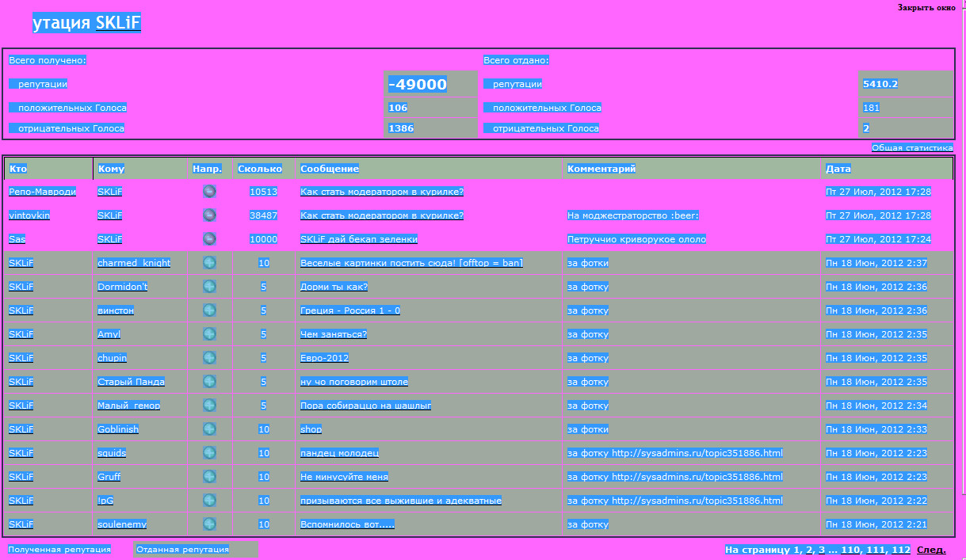Open the SKLiF profile link in the page title
Image resolution: width=966 pixels, height=560 pixels.
pyautogui.click(x=118, y=23)
